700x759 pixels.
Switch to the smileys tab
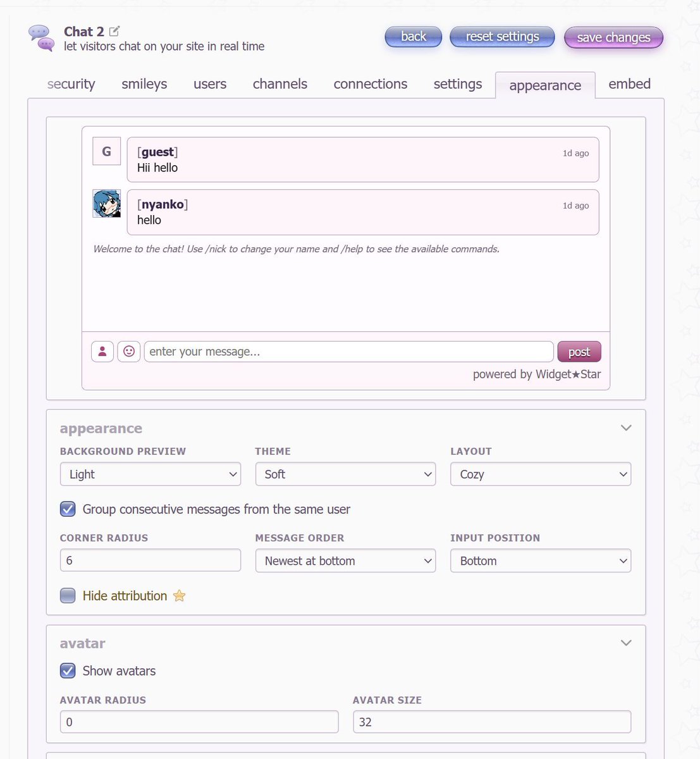pos(144,84)
